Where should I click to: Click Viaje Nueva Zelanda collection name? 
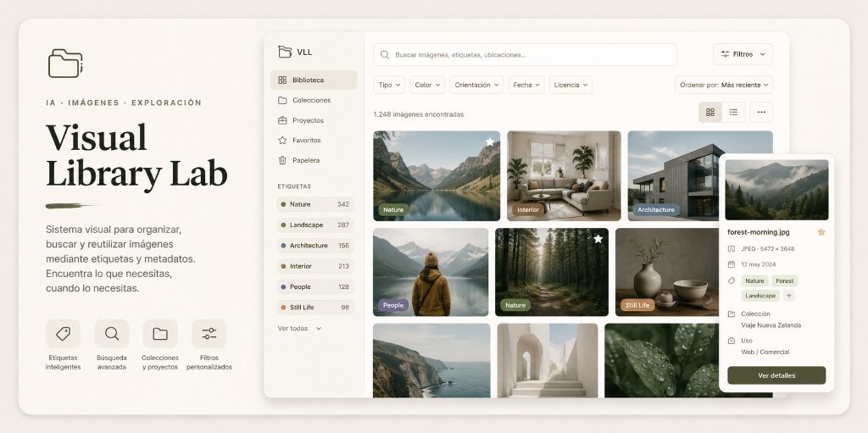coord(771,325)
